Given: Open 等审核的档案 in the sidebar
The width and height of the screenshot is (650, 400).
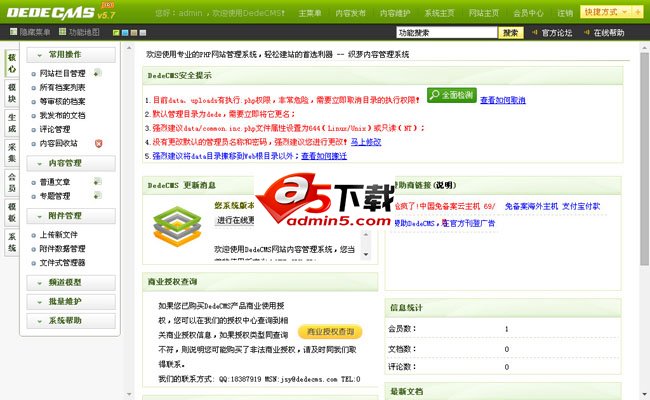Looking at the screenshot, I should (x=62, y=101).
